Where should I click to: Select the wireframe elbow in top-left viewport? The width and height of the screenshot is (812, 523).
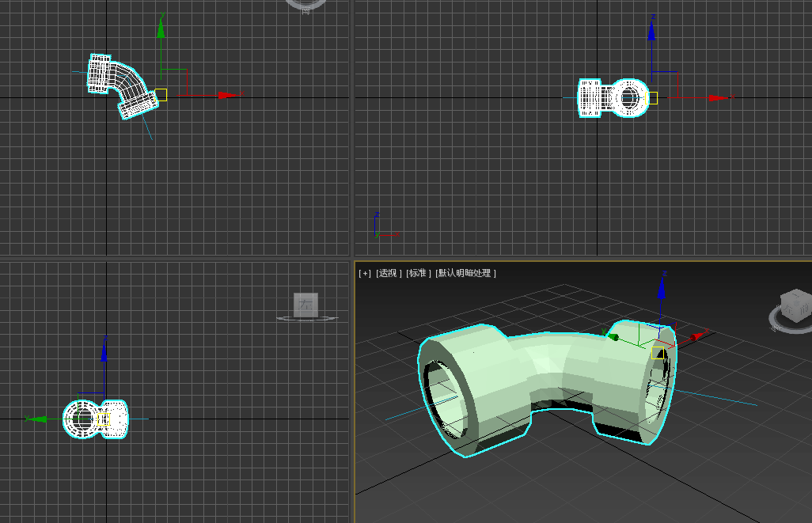(x=125, y=83)
